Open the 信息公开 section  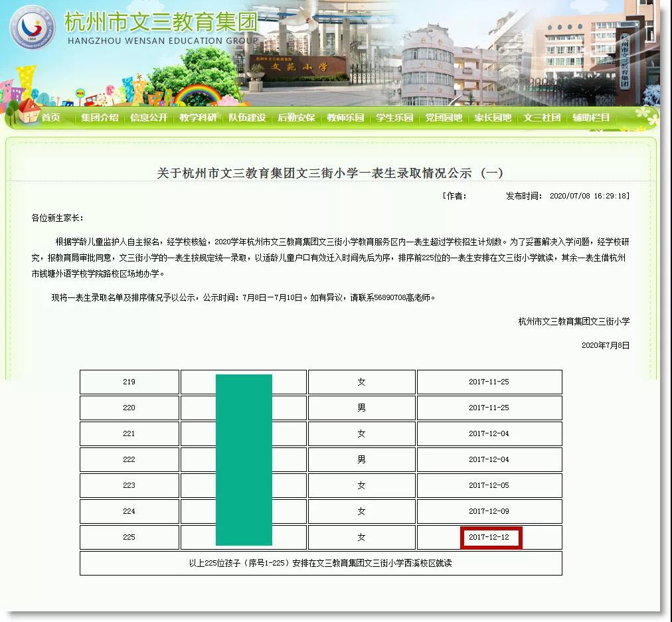coord(149,117)
